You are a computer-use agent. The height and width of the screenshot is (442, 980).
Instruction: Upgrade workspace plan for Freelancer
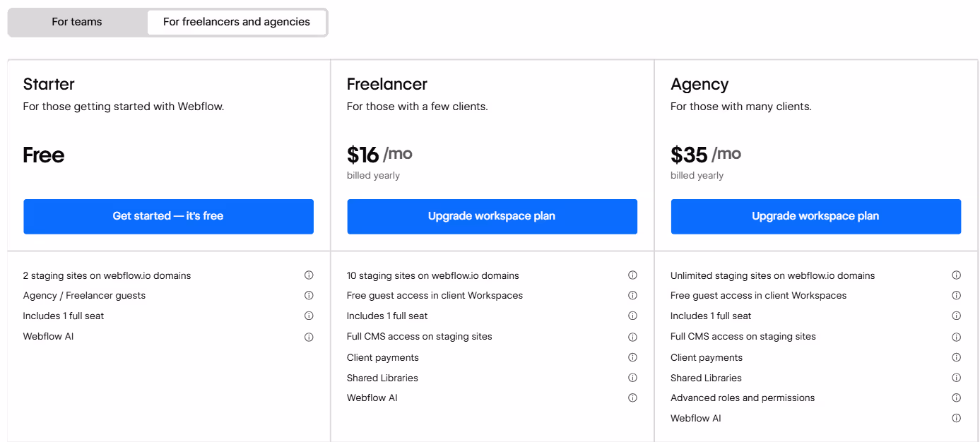pyautogui.click(x=492, y=217)
